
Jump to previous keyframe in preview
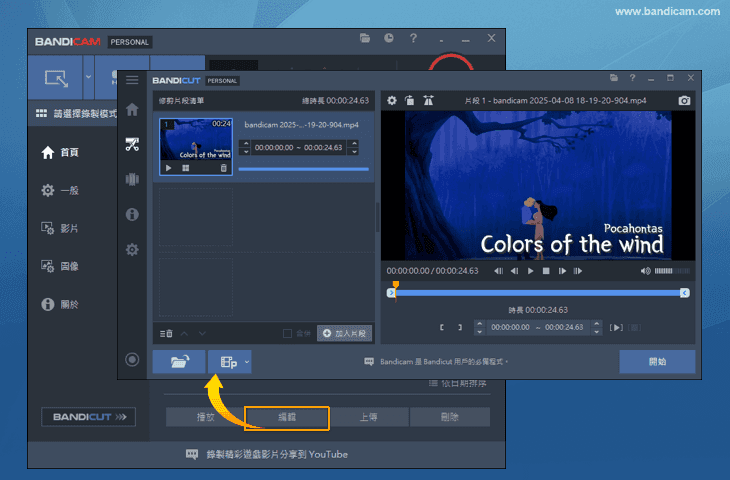click(499, 271)
